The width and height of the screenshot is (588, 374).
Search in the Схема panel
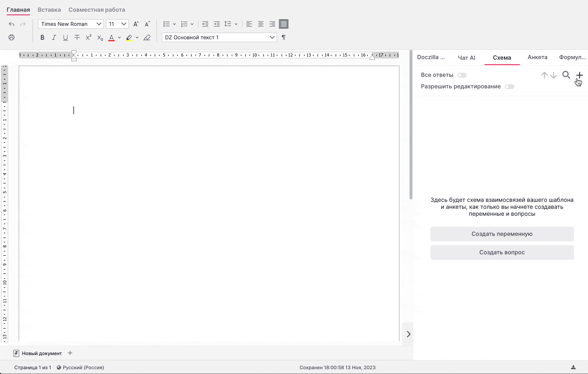click(566, 75)
